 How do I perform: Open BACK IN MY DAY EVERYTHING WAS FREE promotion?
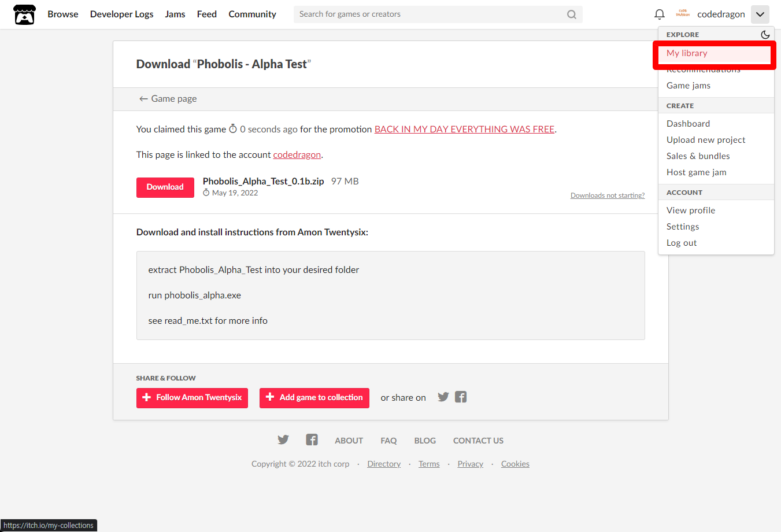[465, 130]
